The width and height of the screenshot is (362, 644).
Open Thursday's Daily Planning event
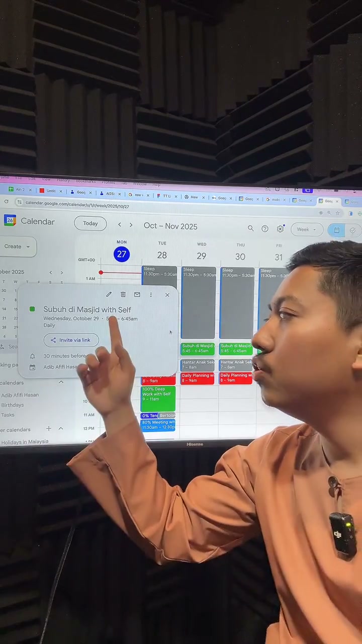coord(236,378)
